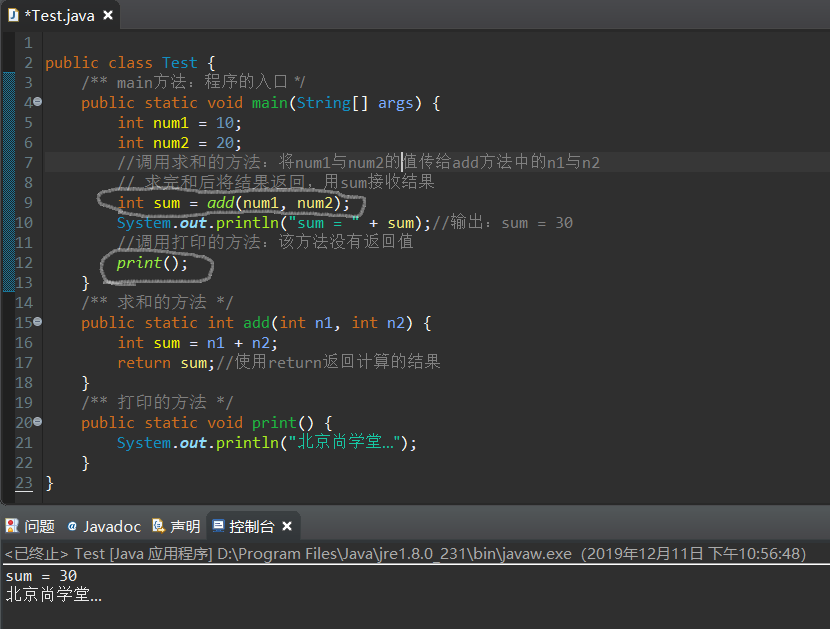Click the "北京尚学堂..." string literal on line 21
The width and height of the screenshot is (830, 629).
(x=345, y=442)
